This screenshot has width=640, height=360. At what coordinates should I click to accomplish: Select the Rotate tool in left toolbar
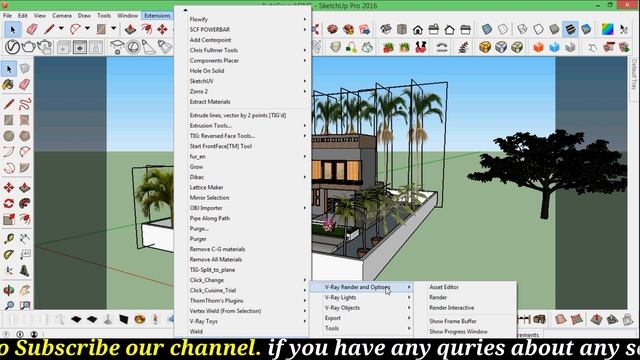(9, 203)
